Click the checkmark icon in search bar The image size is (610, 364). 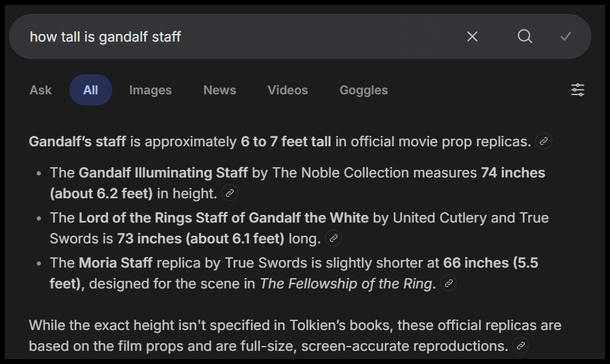pos(566,37)
